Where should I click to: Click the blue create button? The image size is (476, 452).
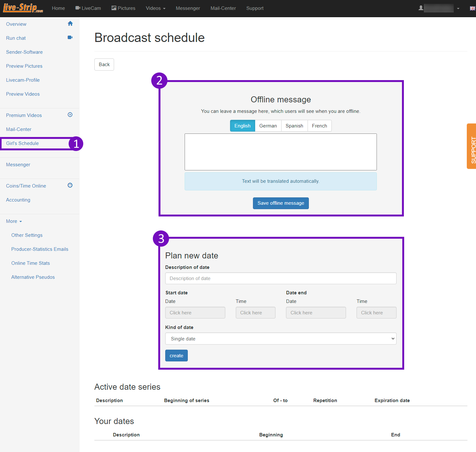(x=176, y=356)
